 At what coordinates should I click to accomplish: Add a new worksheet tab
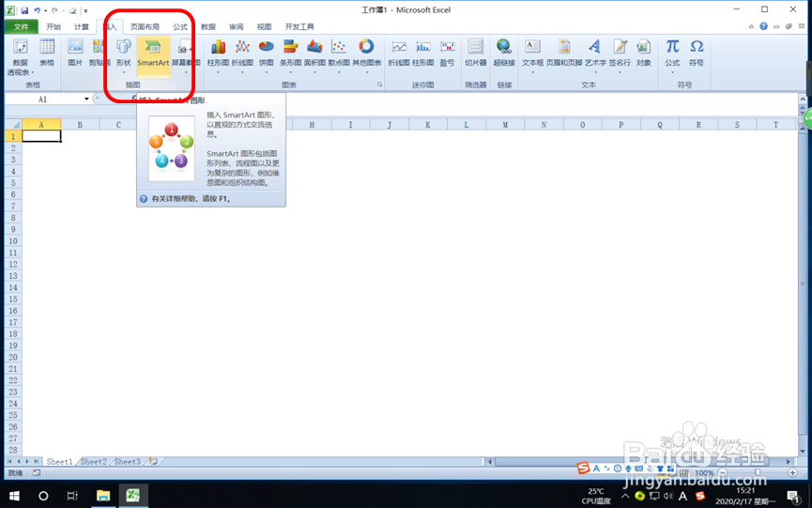(154, 461)
